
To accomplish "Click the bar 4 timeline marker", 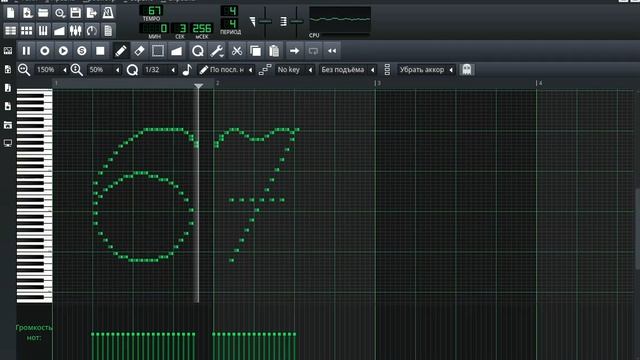I will click(540, 83).
